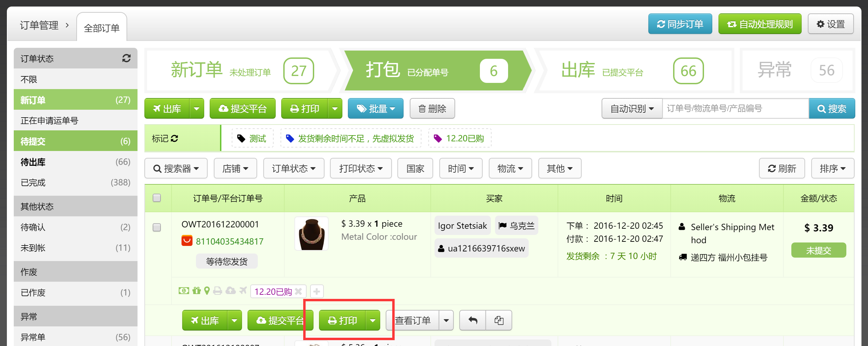The height and width of the screenshot is (346, 868).
Task: Open the 排序 sort dropdown
Action: tap(833, 169)
